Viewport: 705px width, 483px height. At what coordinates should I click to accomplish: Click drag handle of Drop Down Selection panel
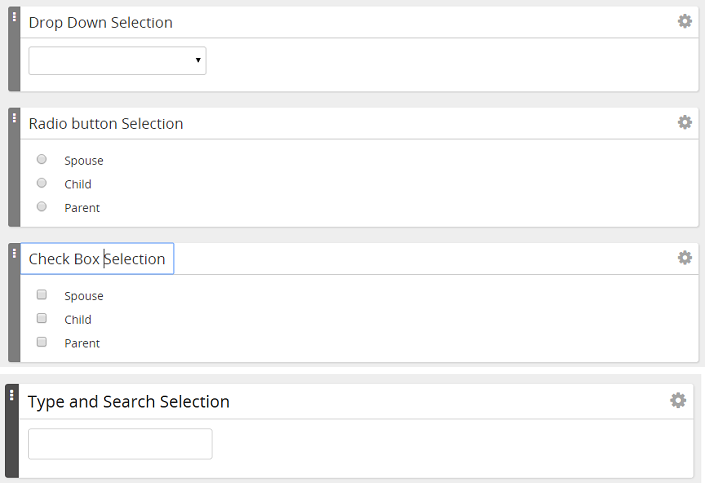[14, 17]
